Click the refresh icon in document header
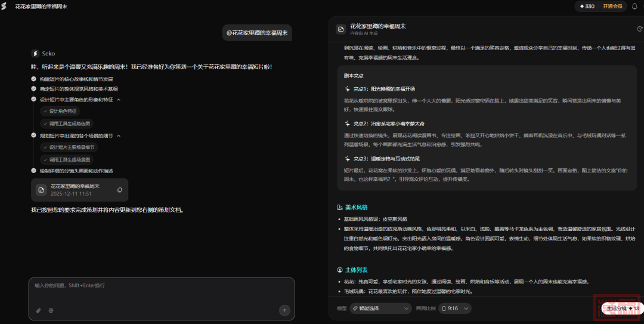644x324 pixels. [639, 29]
